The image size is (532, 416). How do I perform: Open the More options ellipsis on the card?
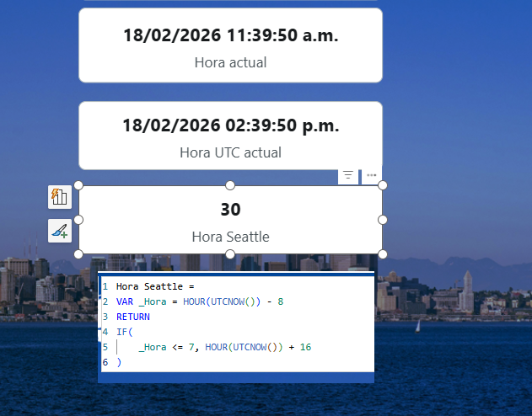coord(372,175)
